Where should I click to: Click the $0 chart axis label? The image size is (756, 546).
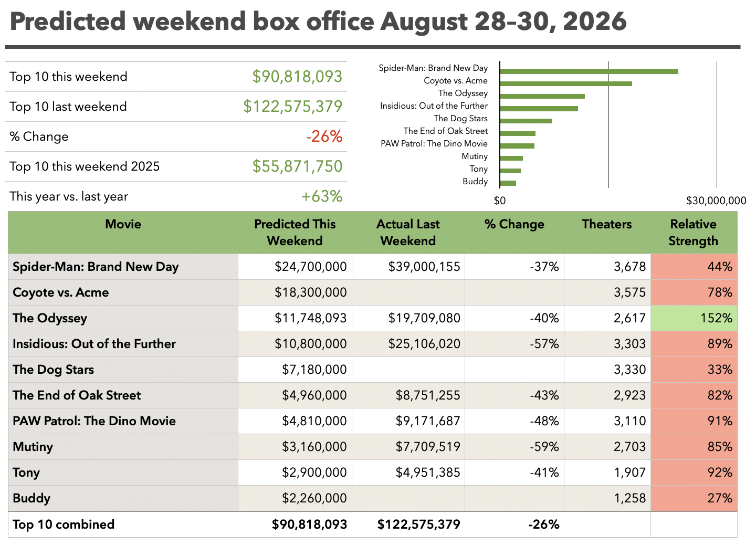pyautogui.click(x=500, y=201)
